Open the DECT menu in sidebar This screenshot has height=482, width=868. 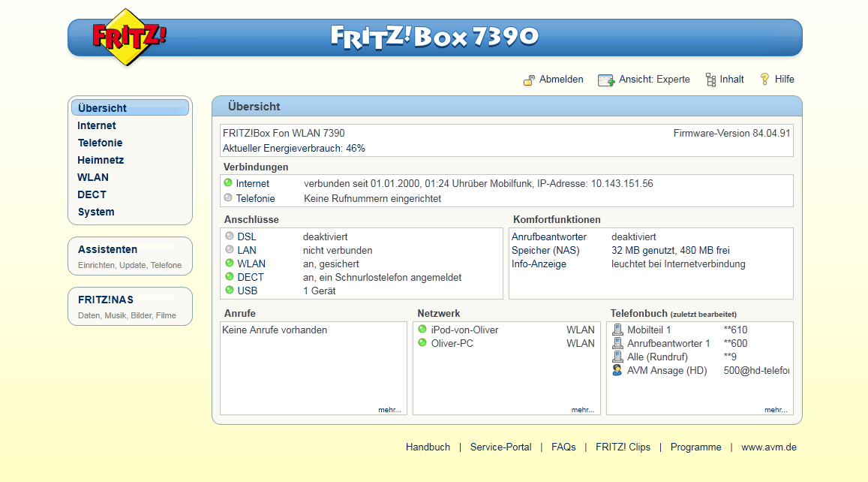tap(92, 194)
